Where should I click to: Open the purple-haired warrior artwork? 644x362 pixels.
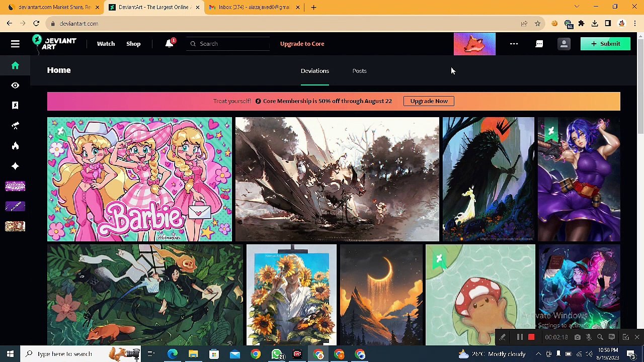579,179
